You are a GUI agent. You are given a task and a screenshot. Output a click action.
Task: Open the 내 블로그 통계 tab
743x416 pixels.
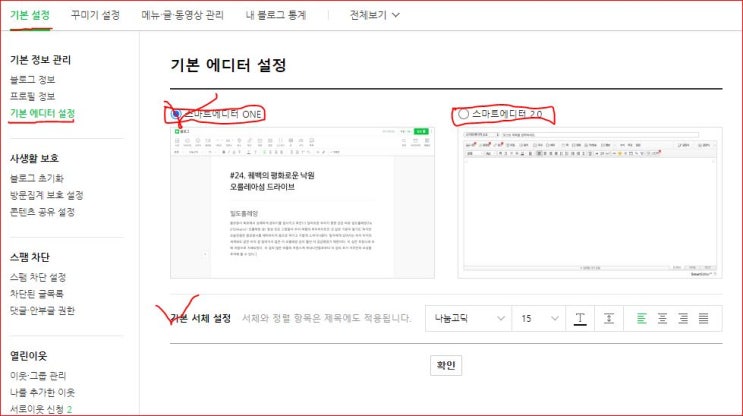[x=276, y=15]
